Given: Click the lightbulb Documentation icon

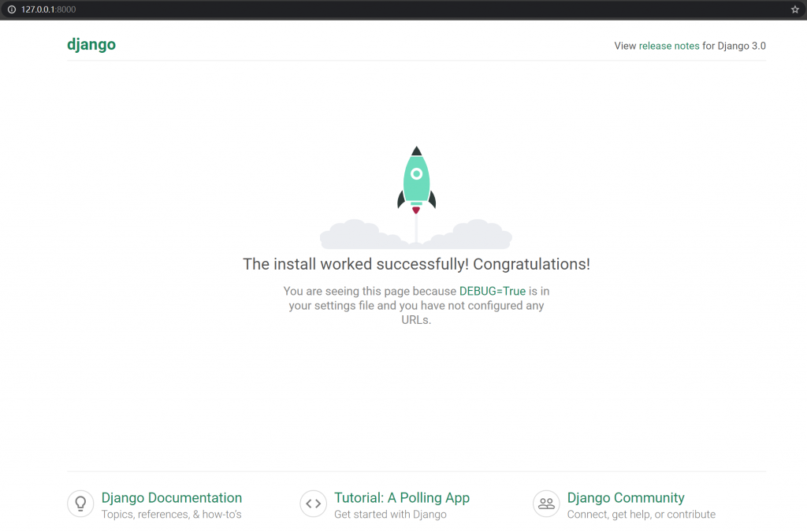Looking at the screenshot, I should pos(81,503).
